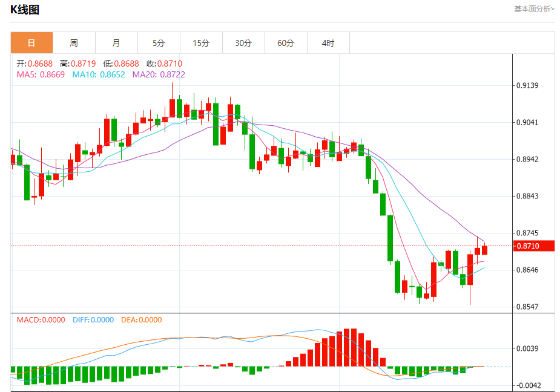
Task: Click the 0.8843 price axis label
Action: 527,196
